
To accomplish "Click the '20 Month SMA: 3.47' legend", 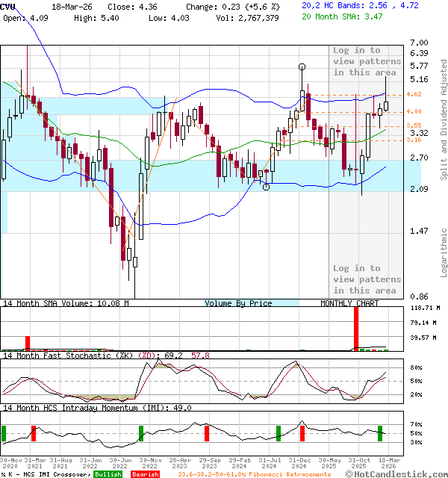I will click(342, 16).
